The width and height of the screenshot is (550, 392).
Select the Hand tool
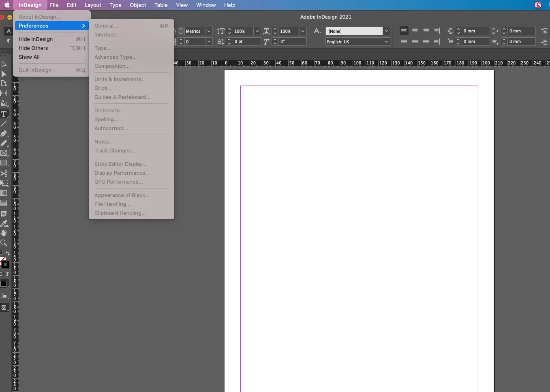4,233
